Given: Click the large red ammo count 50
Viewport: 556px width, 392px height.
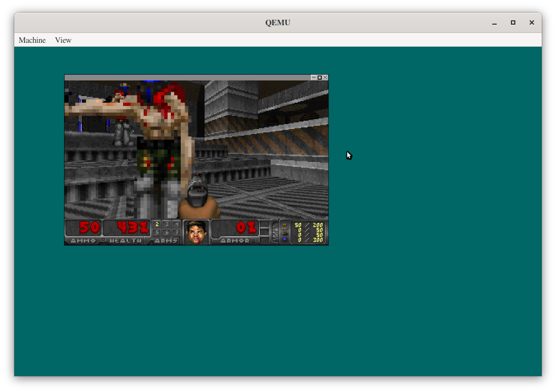Looking at the screenshot, I should point(90,227).
